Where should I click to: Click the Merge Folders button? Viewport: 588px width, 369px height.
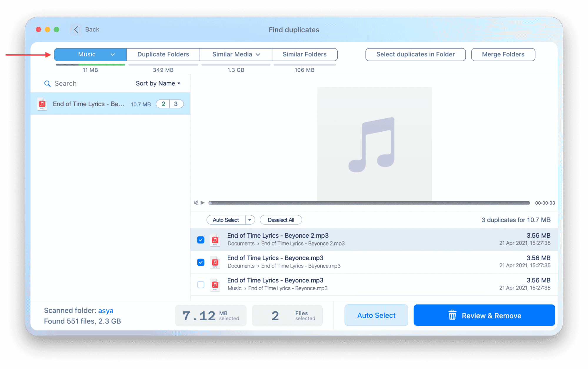tap(503, 54)
